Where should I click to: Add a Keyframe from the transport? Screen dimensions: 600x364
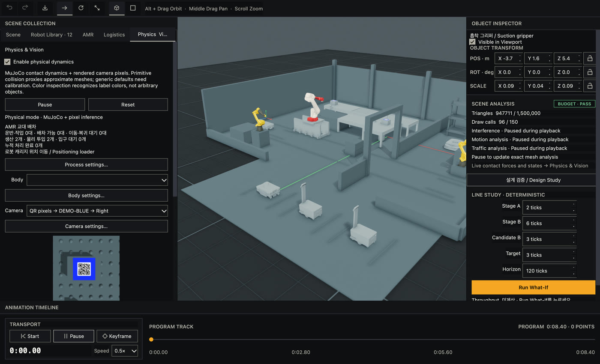[117, 336]
